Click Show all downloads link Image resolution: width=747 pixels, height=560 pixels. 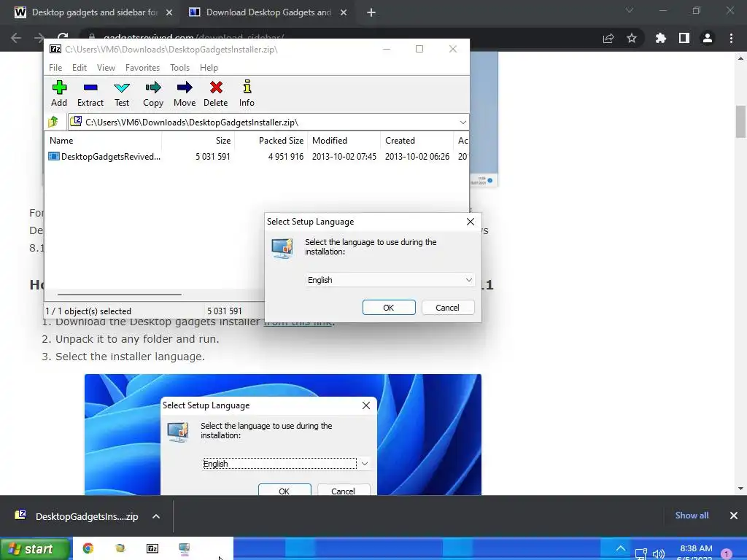pyautogui.click(x=692, y=516)
